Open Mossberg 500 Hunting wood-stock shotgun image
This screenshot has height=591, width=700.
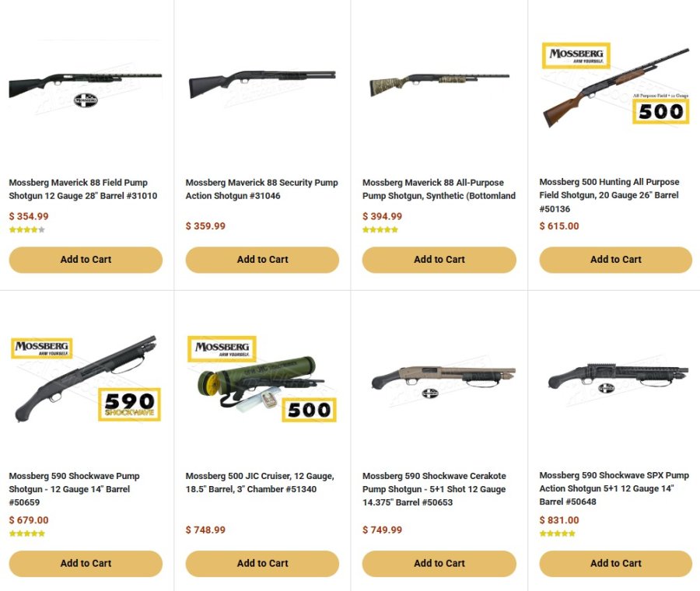(615, 86)
